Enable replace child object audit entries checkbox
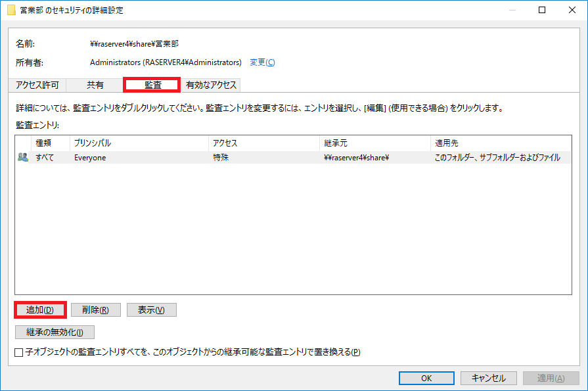 (x=19, y=352)
